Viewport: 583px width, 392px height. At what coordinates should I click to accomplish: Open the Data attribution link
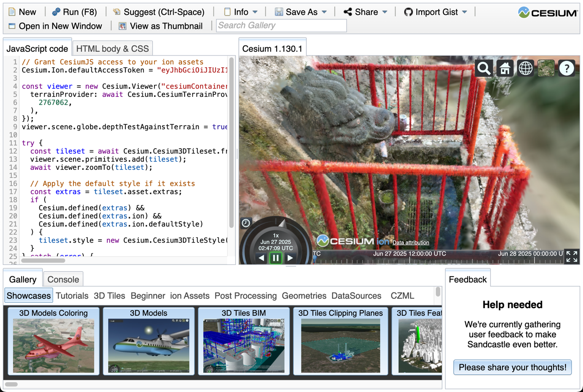tap(410, 242)
